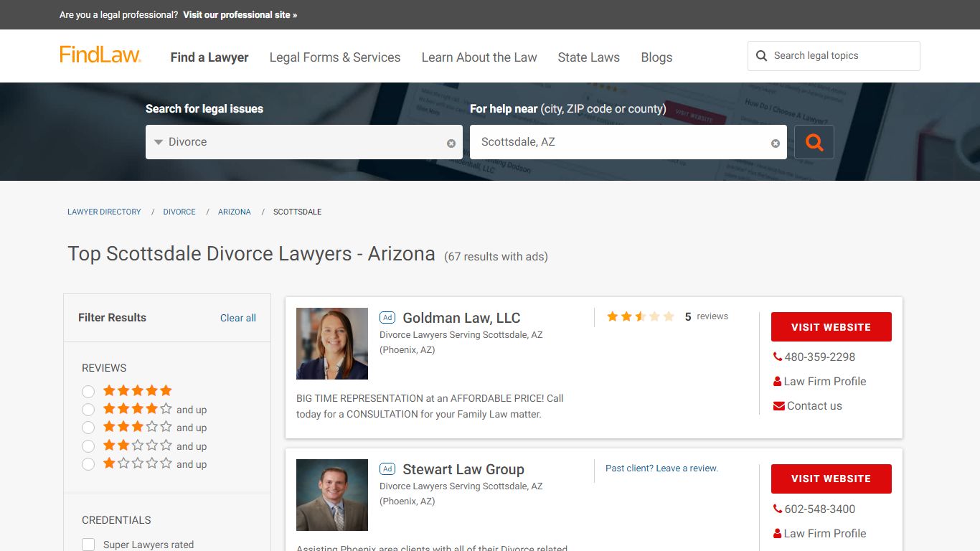Select the four stars and up filter
This screenshot has width=980, height=551.
pos(88,410)
